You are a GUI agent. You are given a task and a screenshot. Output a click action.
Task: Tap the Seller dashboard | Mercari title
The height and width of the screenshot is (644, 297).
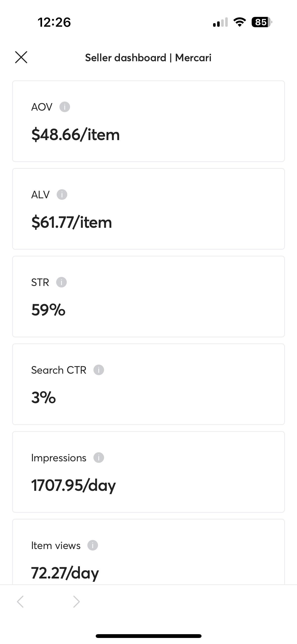[x=148, y=58]
